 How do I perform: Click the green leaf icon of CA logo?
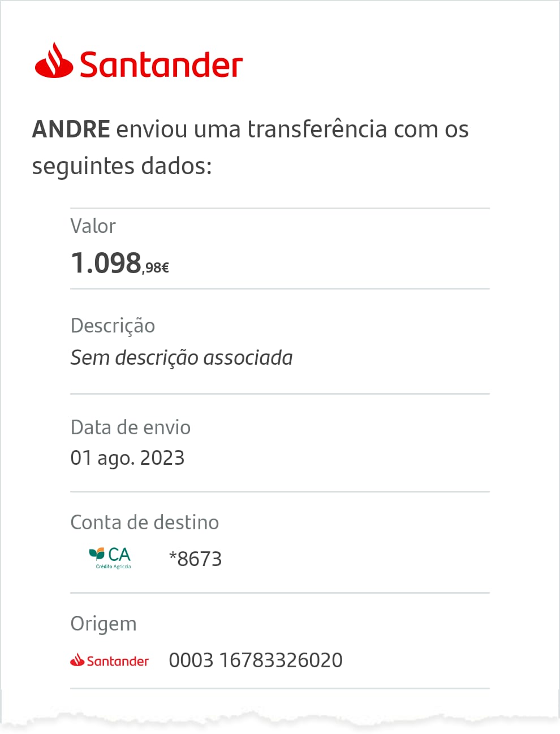pos(97,553)
